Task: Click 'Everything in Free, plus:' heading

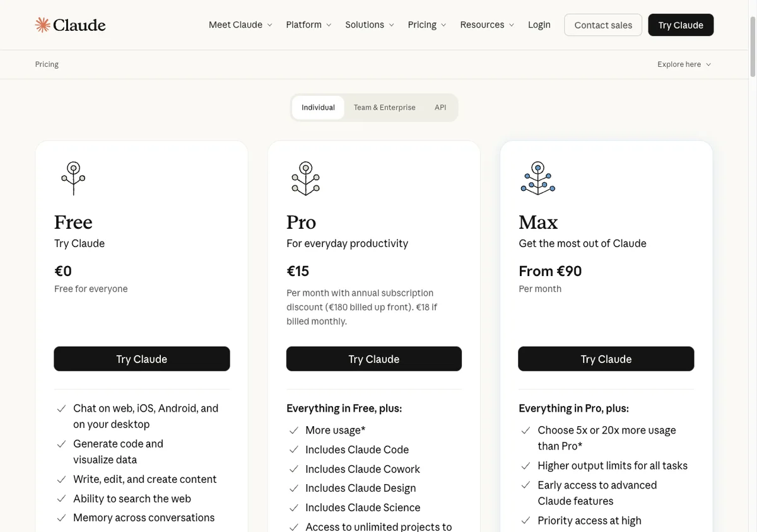Action: [344, 408]
